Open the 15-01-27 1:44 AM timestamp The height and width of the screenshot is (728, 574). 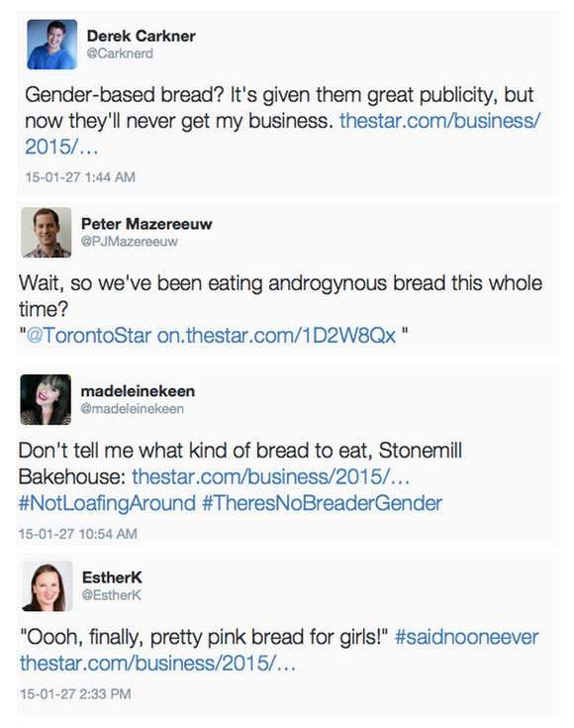pos(80,177)
